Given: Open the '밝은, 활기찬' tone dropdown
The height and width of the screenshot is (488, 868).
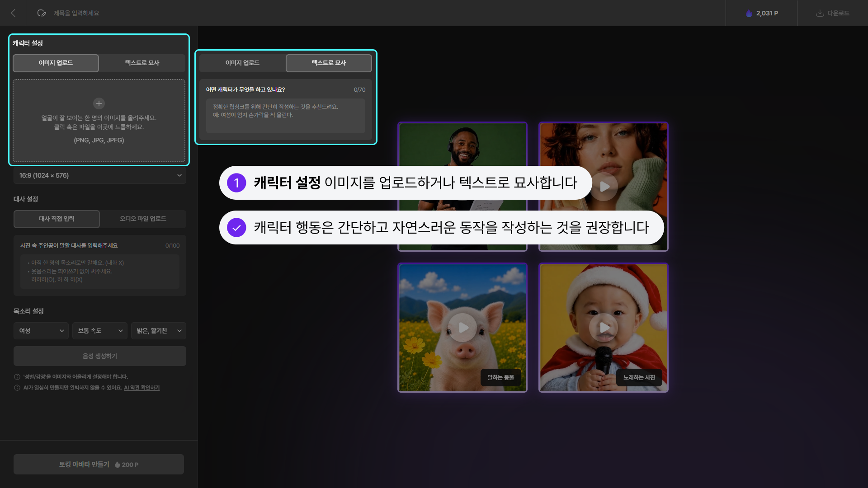Looking at the screenshot, I should pos(159,331).
